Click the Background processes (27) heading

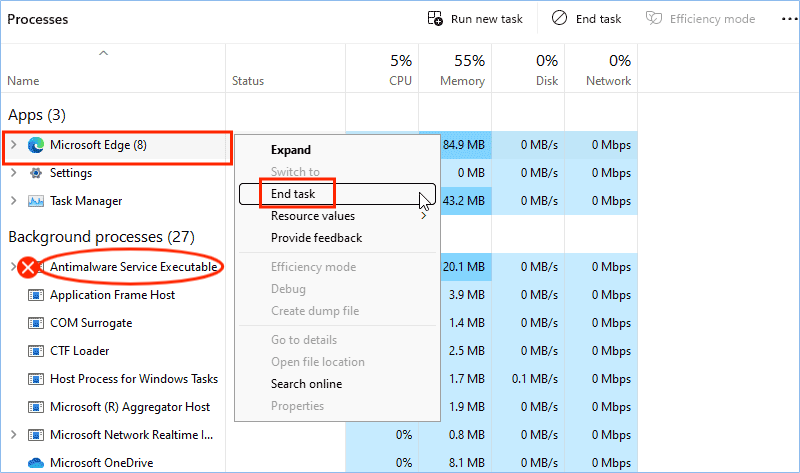[x=102, y=237]
